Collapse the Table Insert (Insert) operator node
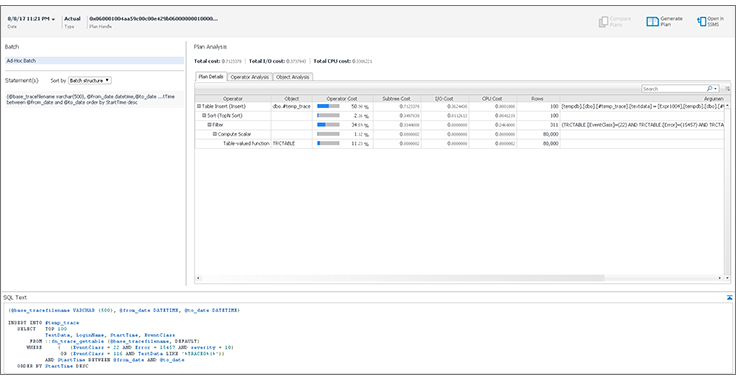736x380 pixels. coord(199,106)
